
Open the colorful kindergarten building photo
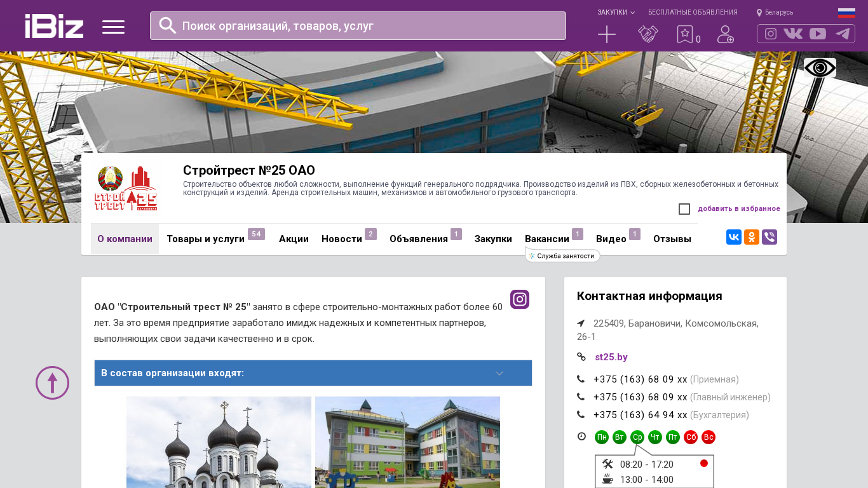407,442
